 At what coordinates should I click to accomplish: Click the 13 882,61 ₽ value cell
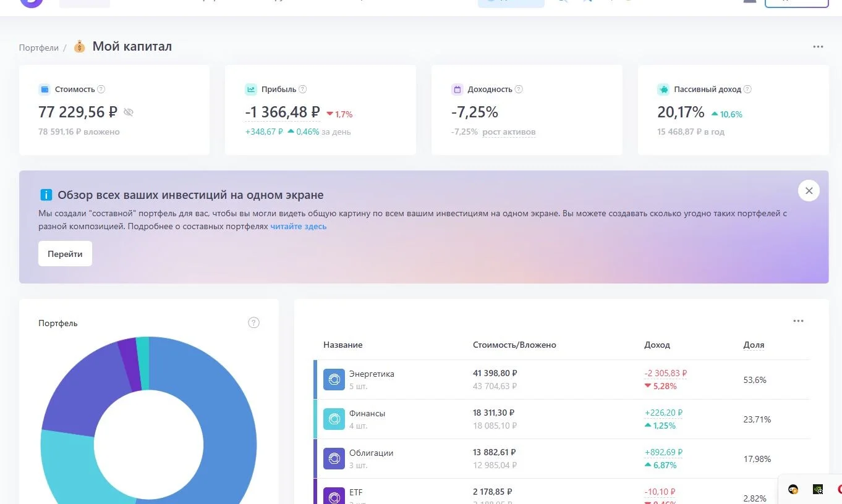coord(495,453)
